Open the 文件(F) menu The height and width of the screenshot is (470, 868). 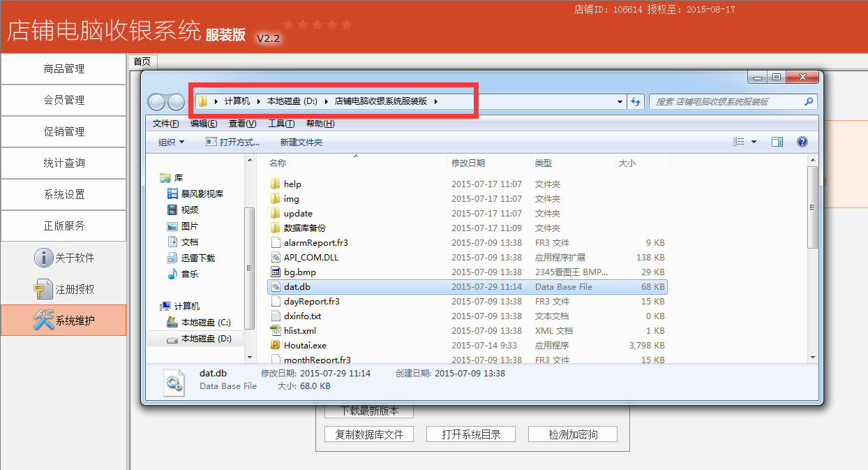click(x=166, y=124)
